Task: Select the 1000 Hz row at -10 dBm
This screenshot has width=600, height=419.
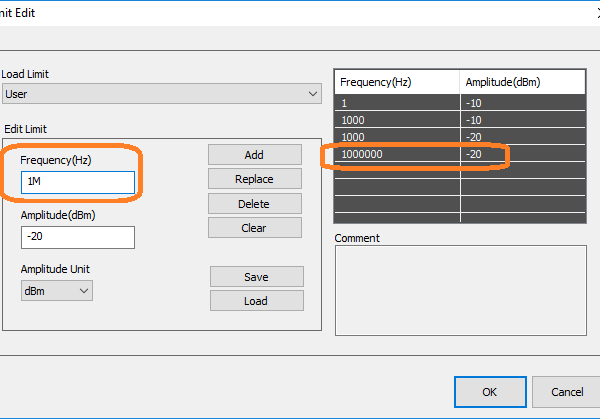Action: [x=397, y=120]
